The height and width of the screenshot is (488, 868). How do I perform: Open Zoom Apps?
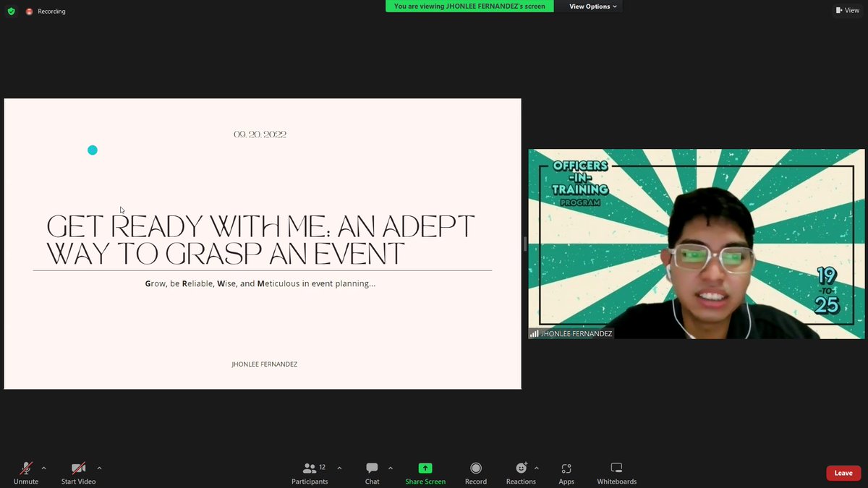point(566,473)
